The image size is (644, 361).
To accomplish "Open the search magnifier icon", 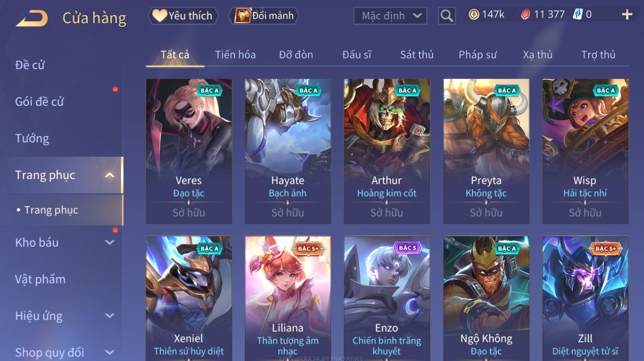I will (x=447, y=16).
